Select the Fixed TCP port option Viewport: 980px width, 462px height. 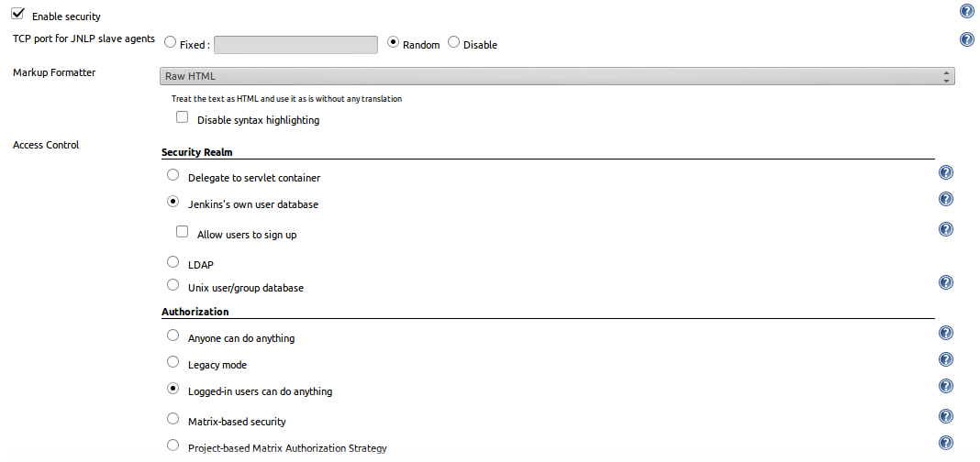tap(170, 42)
